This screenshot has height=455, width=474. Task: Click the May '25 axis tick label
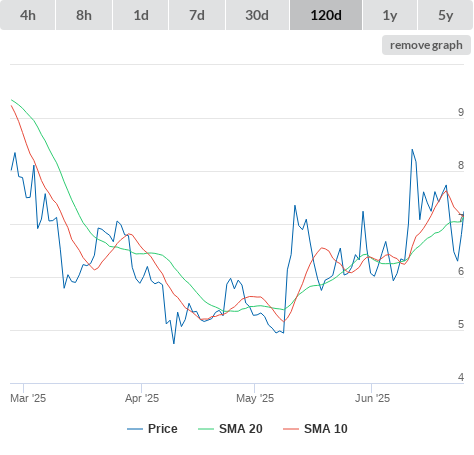(255, 398)
